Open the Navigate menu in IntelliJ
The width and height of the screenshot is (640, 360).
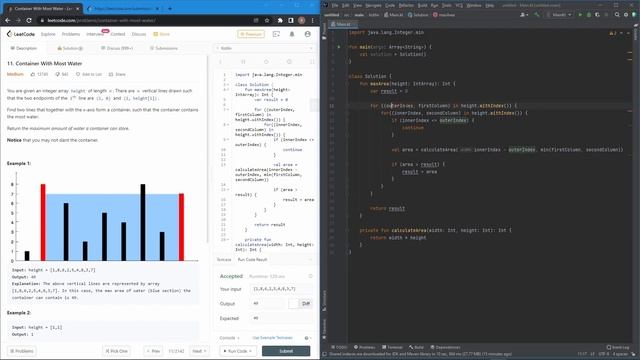[x=373, y=5]
